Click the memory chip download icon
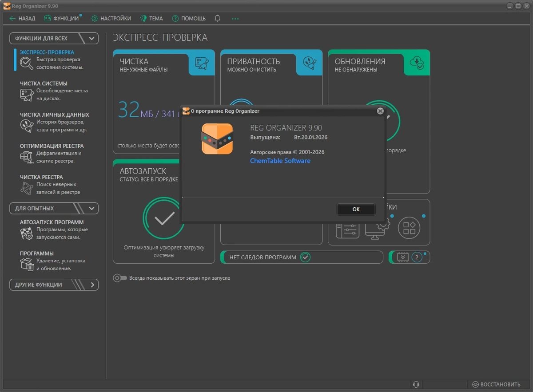This screenshot has height=392, width=533. point(403,257)
